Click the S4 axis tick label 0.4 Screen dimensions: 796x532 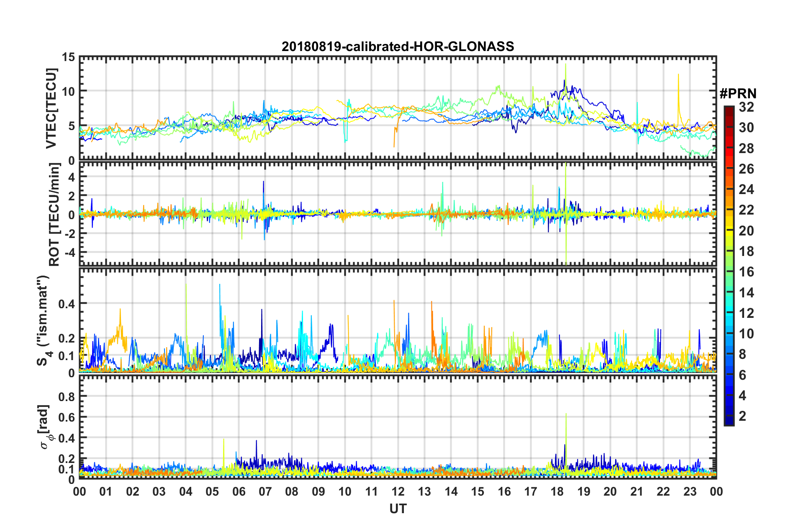pyautogui.click(x=67, y=304)
